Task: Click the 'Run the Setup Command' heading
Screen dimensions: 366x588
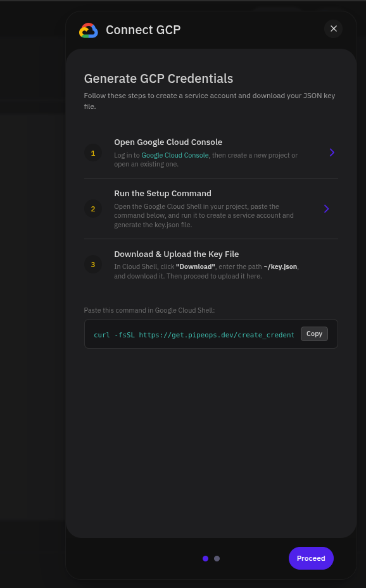Action: click(162, 194)
